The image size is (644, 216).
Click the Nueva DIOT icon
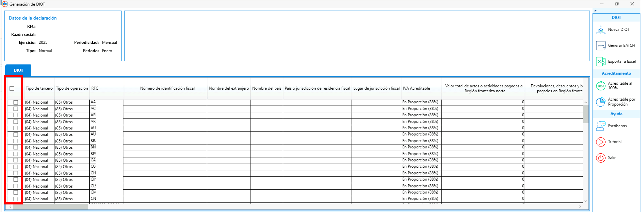tap(601, 30)
